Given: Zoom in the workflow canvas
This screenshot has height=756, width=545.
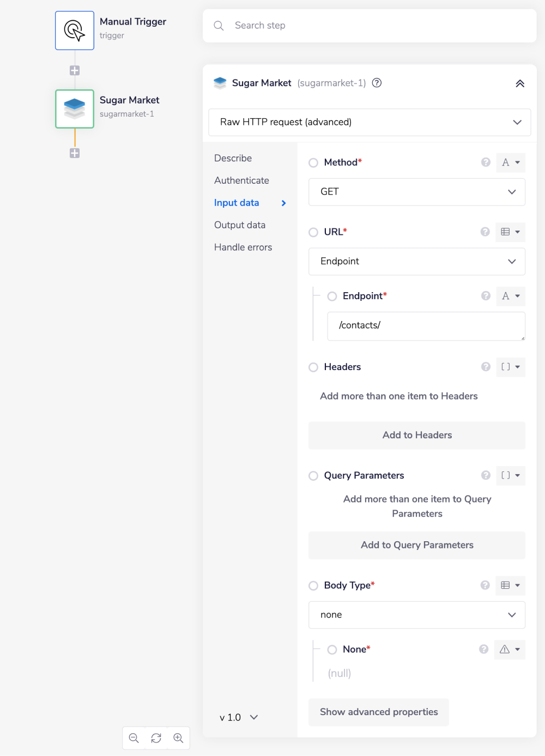Looking at the screenshot, I should (178, 738).
